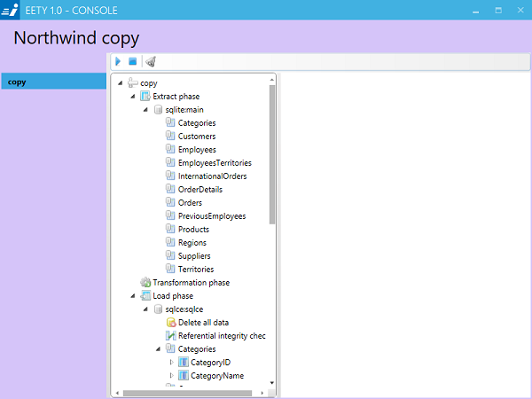Click the Orders table icon
532x399 pixels.
click(x=170, y=202)
